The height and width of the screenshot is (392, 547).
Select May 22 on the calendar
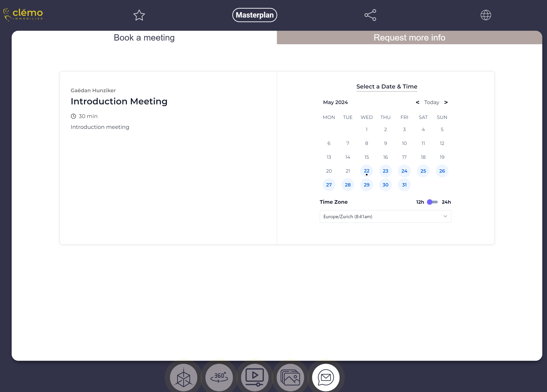point(366,171)
